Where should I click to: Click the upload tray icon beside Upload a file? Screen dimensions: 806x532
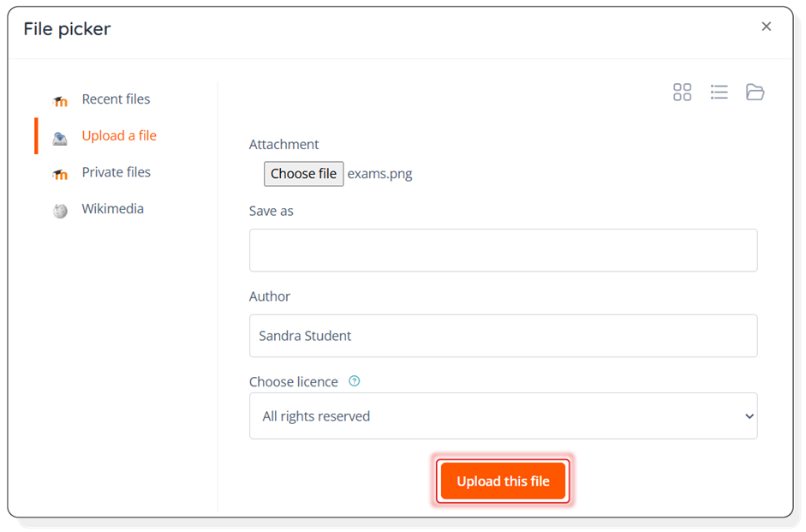pyautogui.click(x=59, y=135)
